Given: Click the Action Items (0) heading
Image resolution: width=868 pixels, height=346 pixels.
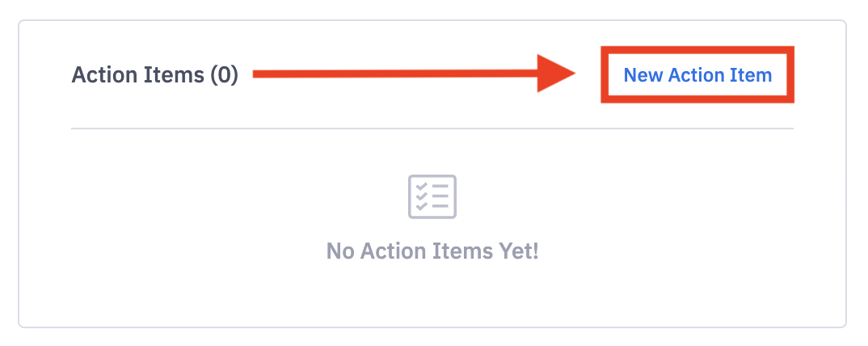Looking at the screenshot, I should [155, 75].
